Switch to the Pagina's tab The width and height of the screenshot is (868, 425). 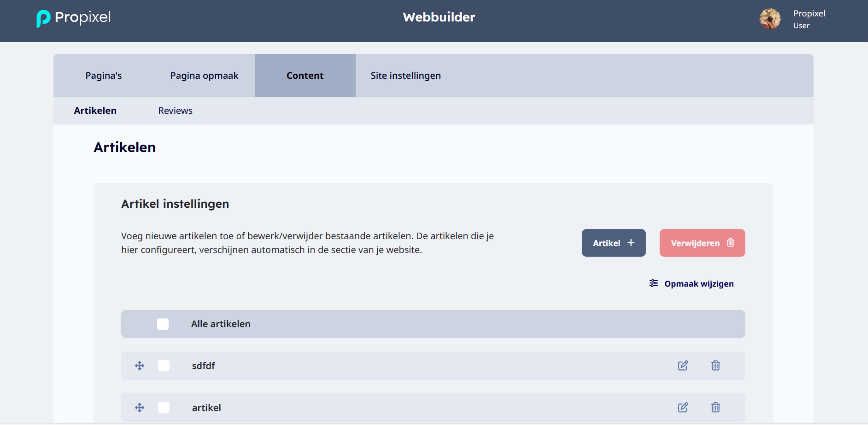[103, 75]
